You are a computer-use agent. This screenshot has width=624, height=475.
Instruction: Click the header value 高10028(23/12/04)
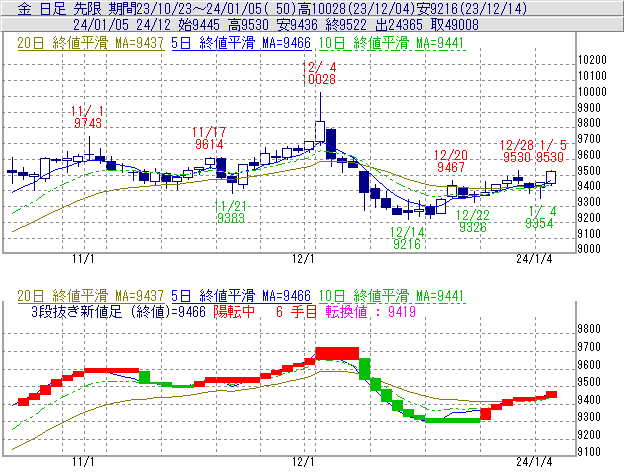[356, 8]
